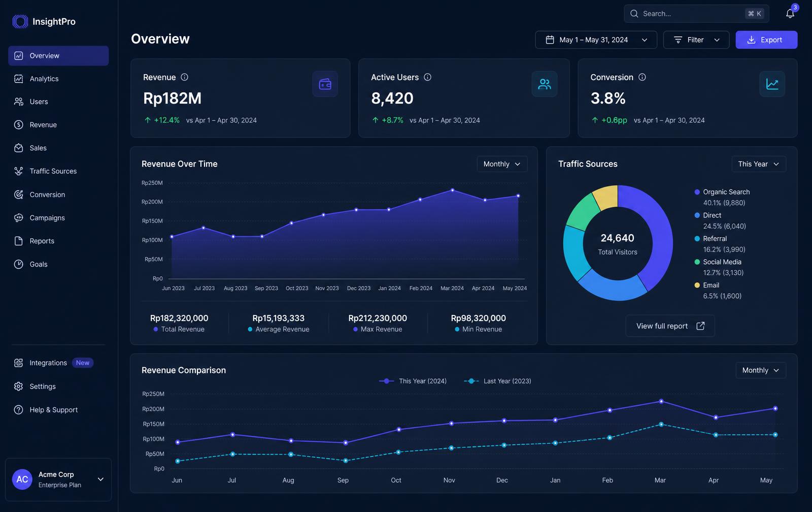
Task: Click the trend chart icon in Conversion card
Action: click(x=772, y=84)
